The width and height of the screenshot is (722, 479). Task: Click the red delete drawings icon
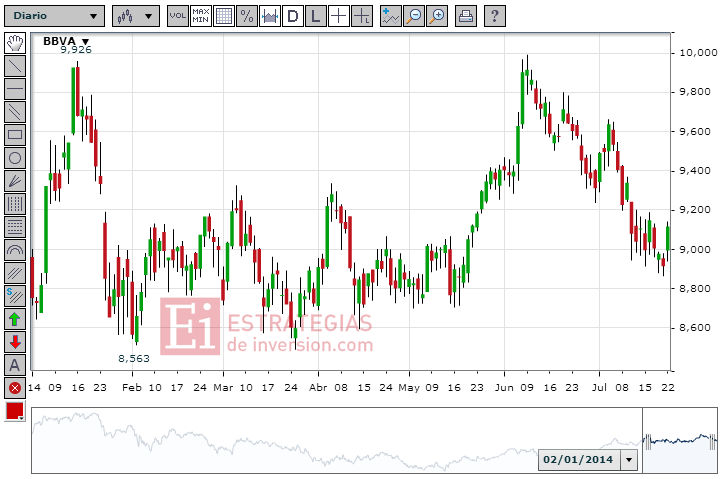[15, 388]
